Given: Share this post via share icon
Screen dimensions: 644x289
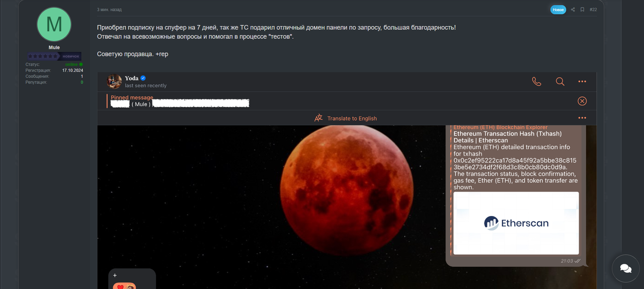Looking at the screenshot, I should pos(573,10).
